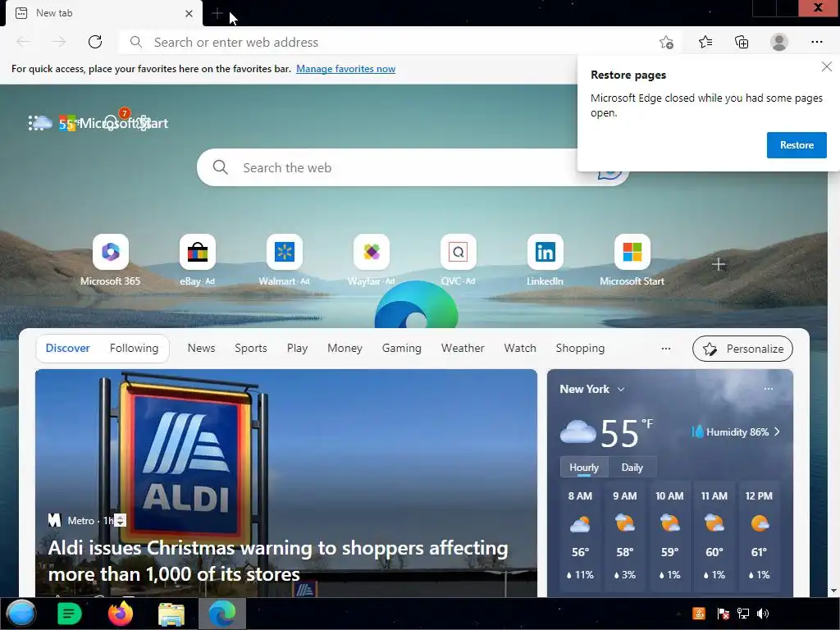This screenshot has width=840, height=630.
Task: Open the News tab
Action: pyautogui.click(x=202, y=348)
